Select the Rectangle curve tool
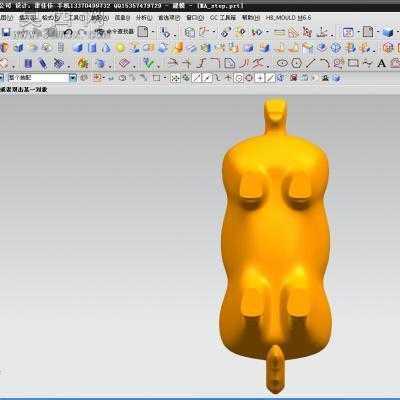Screen dimensions: 400x400 point(353,63)
